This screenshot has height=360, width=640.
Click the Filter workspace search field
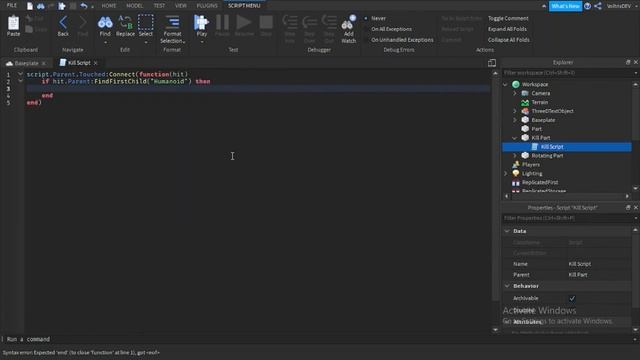click(x=567, y=73)
